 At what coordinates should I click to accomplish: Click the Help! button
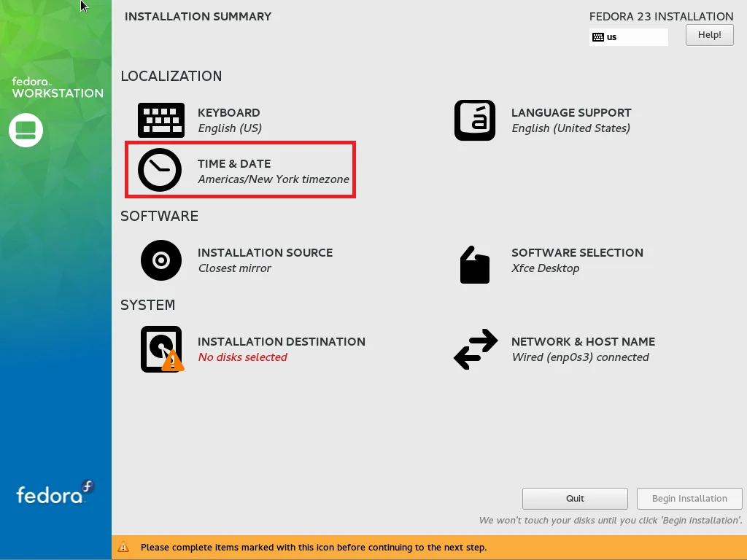point(709,35)
